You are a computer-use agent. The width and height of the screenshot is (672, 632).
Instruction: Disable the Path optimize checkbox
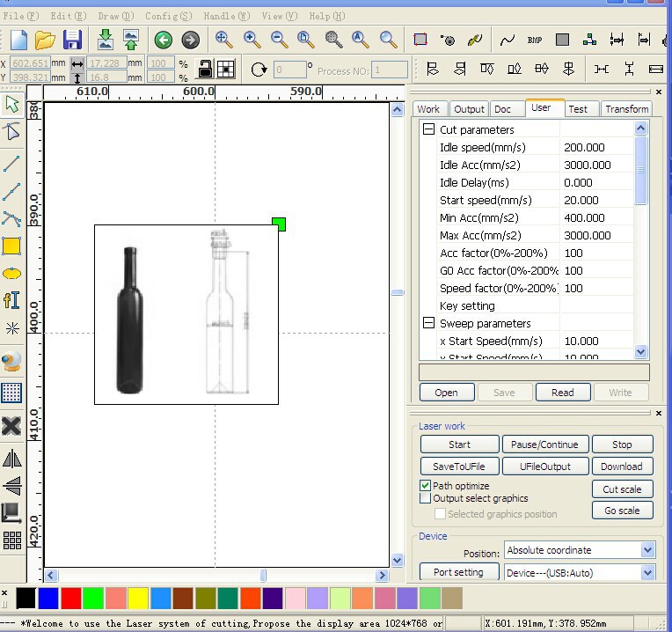[426, 486]
